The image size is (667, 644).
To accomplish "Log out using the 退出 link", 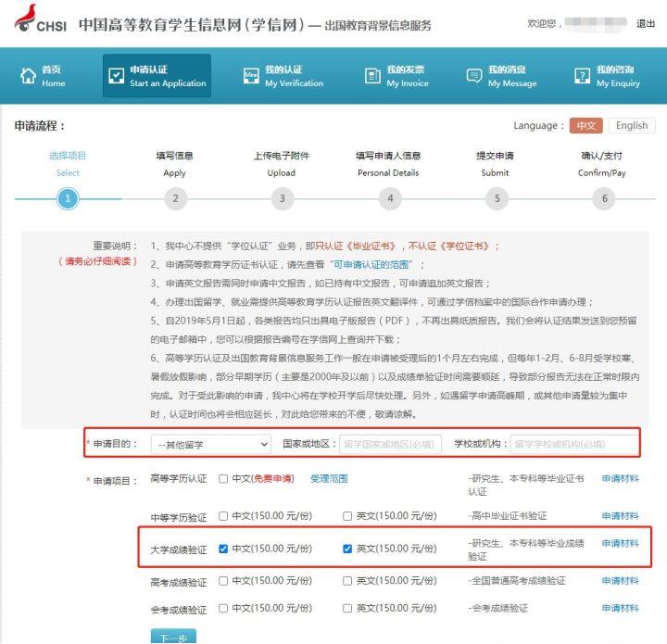I will 646,24.
